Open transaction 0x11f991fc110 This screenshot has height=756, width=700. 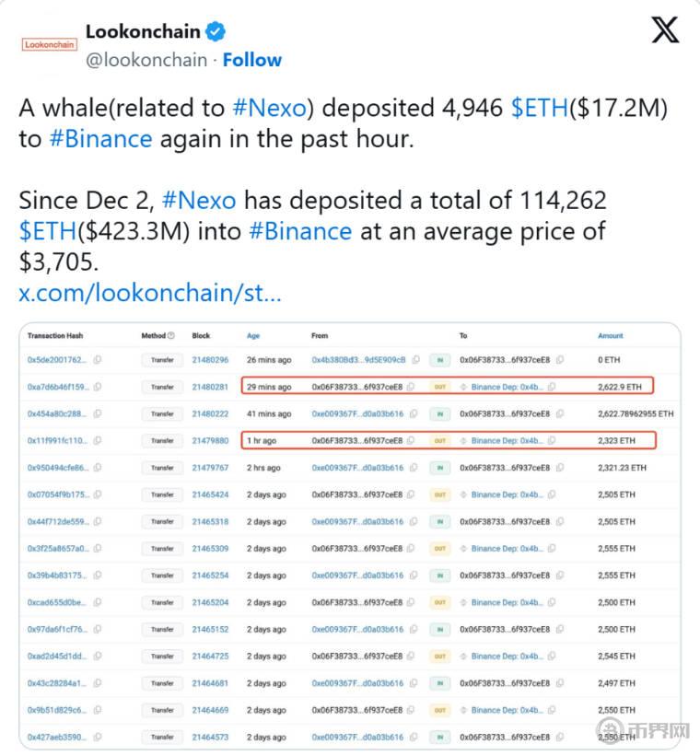[x=58, y=441]
